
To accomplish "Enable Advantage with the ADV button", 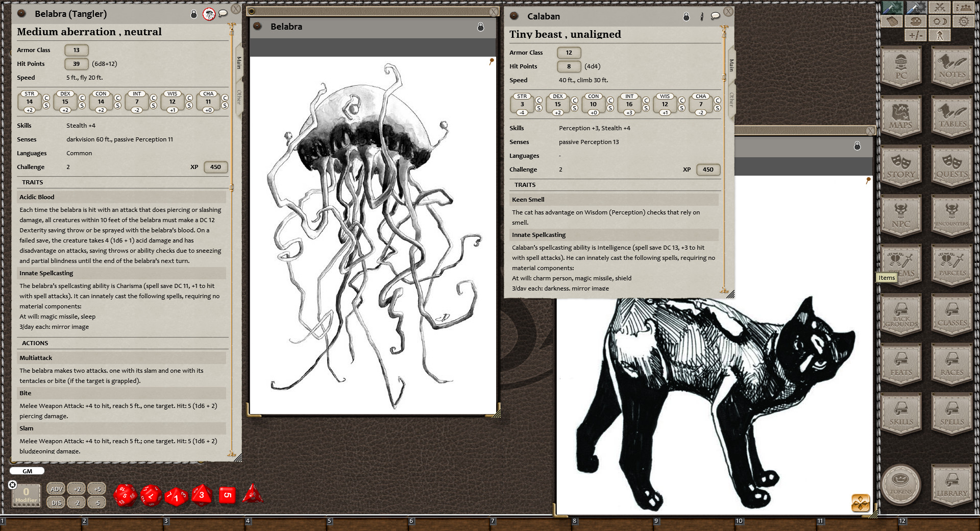I will pos(56,489).
